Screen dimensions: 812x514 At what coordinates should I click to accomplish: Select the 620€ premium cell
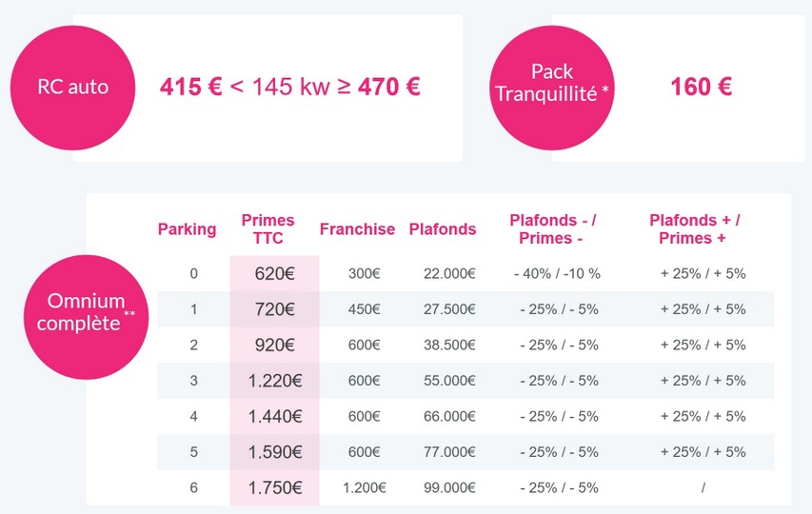tap(274, 273)
